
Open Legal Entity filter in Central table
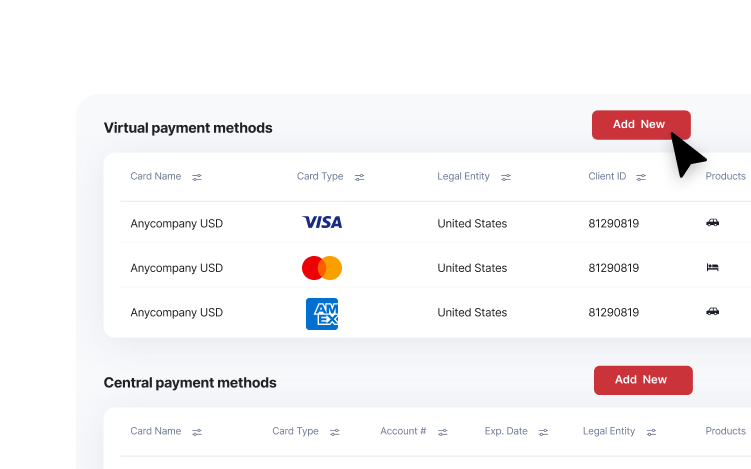(x=651, y=432)
